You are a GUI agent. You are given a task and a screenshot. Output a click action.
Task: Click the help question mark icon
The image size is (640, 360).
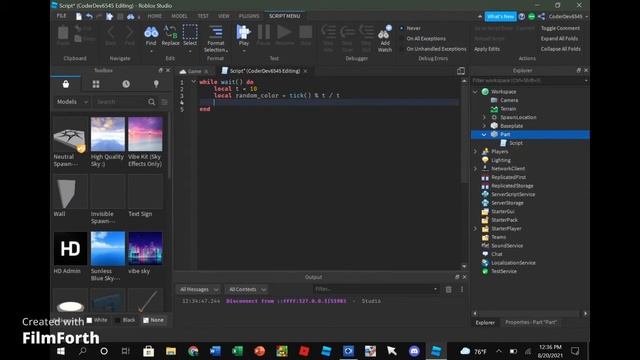522,17
